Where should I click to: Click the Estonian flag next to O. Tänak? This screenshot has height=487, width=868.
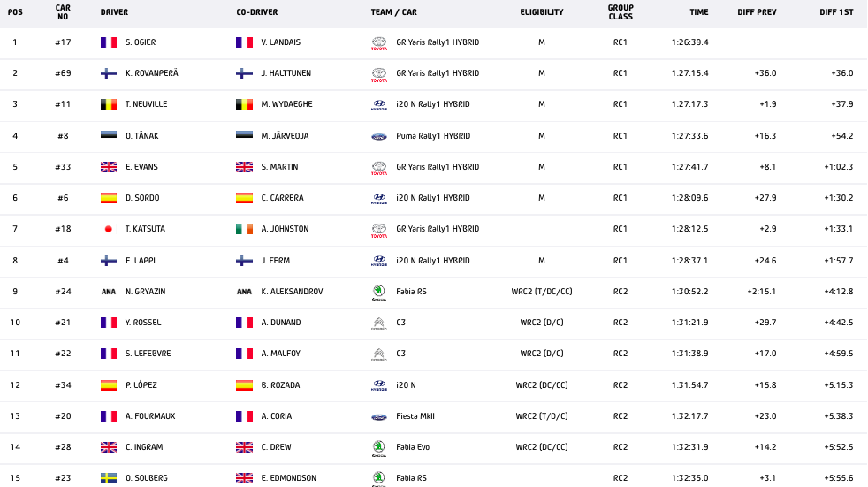(x=109, y=136)
